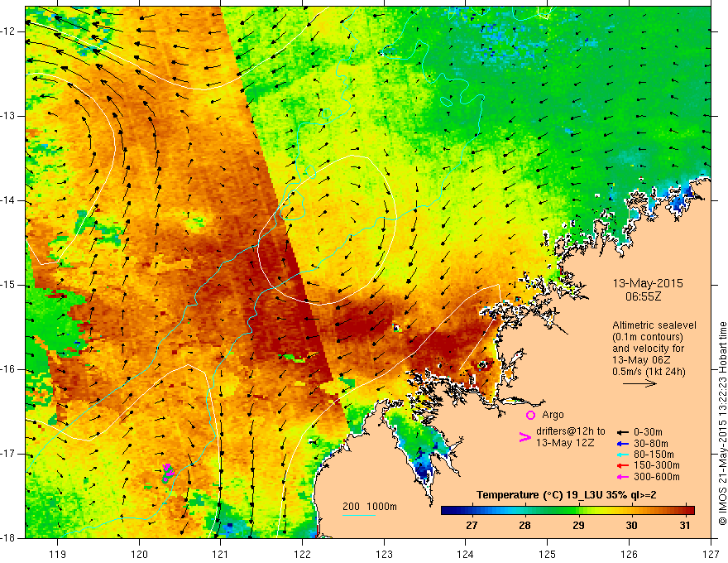The width and height of the screenshot is (728, 563).
Task: Click the '30' color bar tick label
Action: click(631, 526)
